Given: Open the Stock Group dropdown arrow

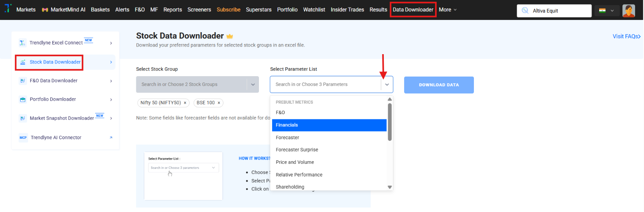Looking at the screenshot, I should click(x=253, y=85).
